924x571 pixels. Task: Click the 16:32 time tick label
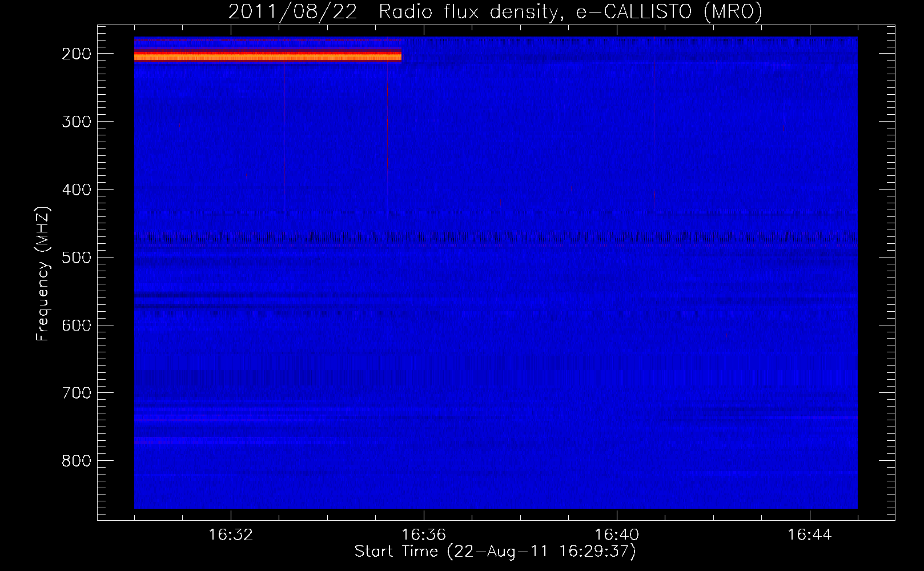tap(231, 535)
